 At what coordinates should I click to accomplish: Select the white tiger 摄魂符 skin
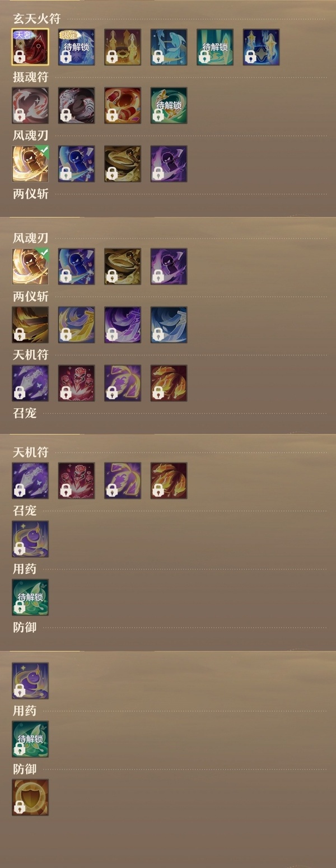click(x=76, y=105)
